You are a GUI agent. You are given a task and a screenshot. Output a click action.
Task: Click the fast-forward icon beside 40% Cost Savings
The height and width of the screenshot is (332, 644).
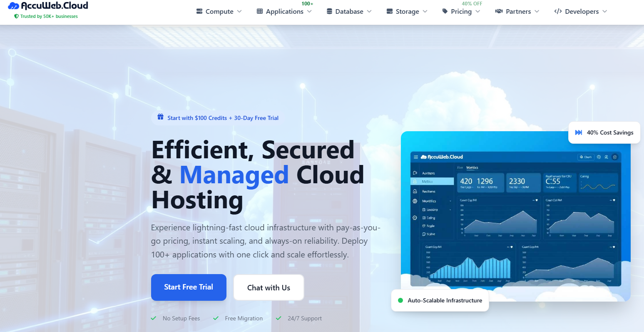579,132
